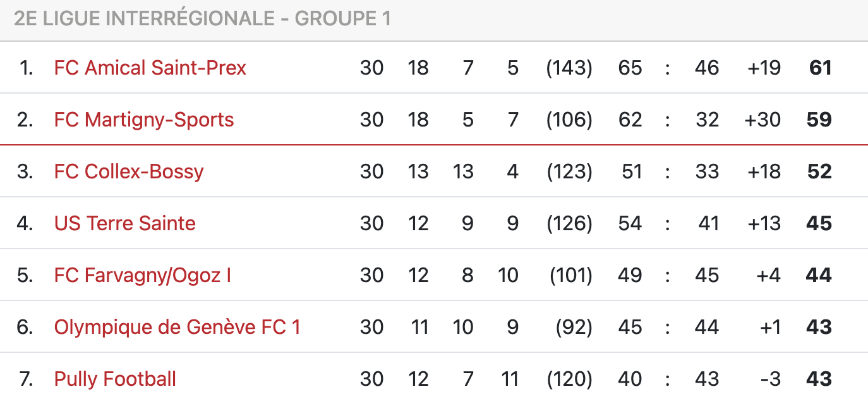Screen dimensions: 868x401
Task: Go to Olympique de Genève FC 1
Action: pyautogui.click(x=177, y=327)
